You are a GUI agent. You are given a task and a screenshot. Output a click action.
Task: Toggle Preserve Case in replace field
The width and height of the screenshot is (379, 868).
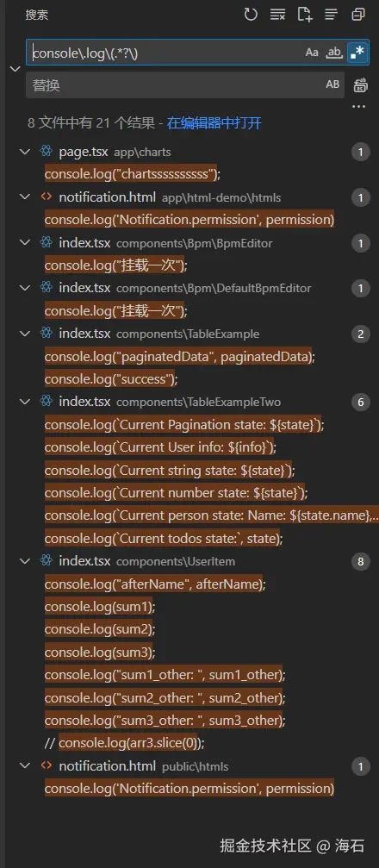tap(332, 84)
